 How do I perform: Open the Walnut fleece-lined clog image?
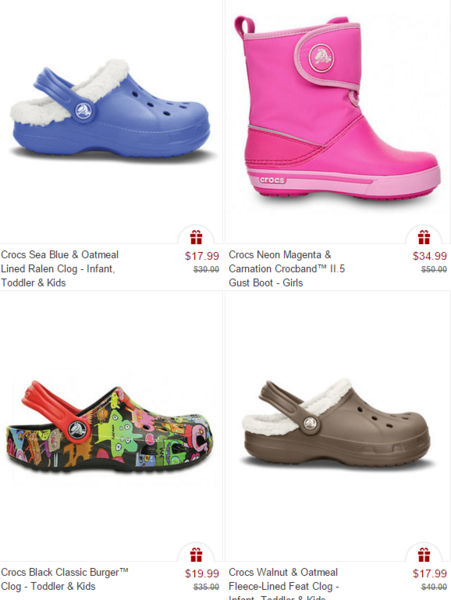coord(337,423)
